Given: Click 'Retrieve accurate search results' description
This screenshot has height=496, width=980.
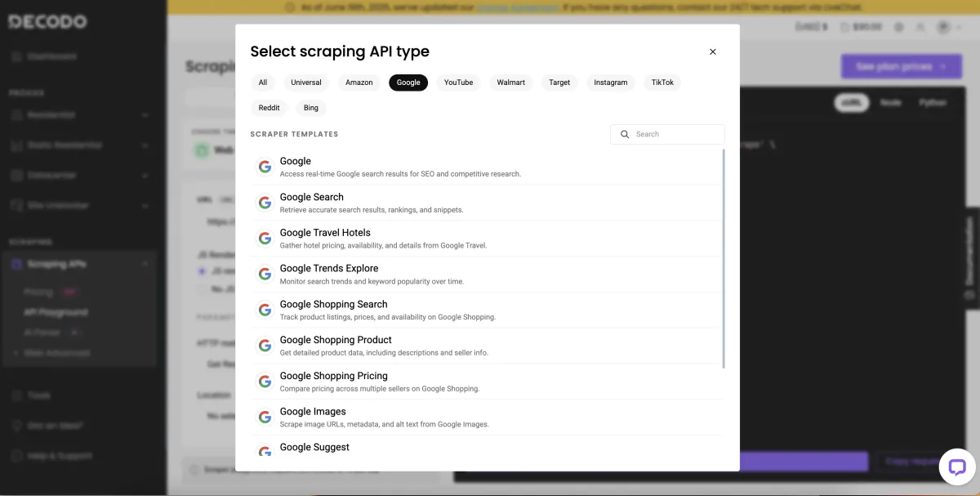Looking at the screenshot, I should click(372, 210).
